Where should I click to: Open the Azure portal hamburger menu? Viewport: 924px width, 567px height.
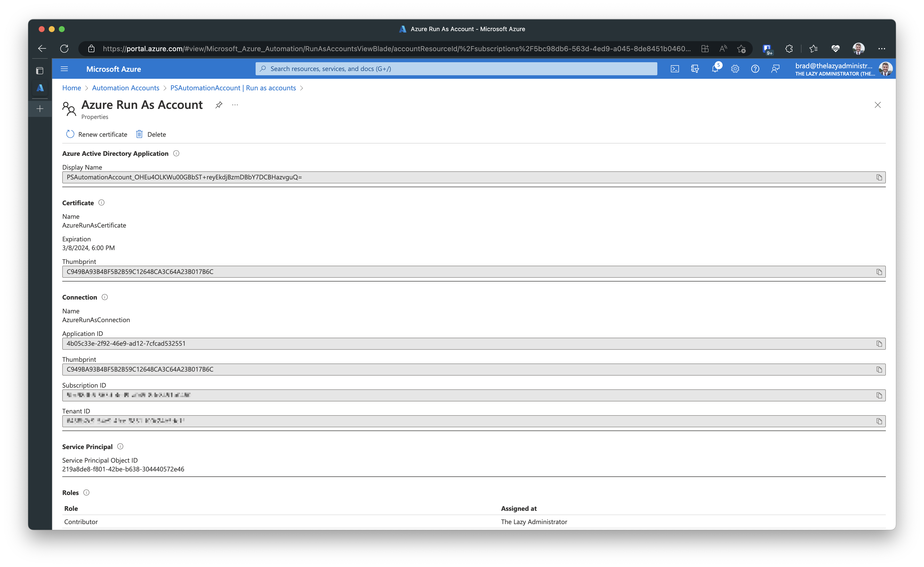pos(64,69)
